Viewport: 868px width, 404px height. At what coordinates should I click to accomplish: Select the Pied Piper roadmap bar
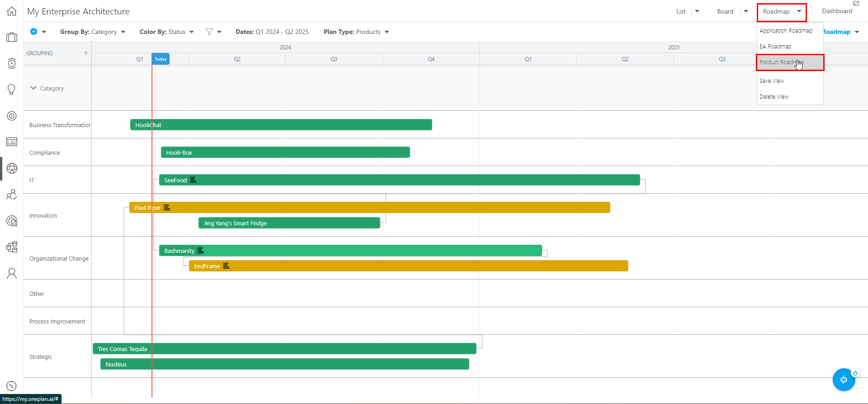tap(370, 208)
